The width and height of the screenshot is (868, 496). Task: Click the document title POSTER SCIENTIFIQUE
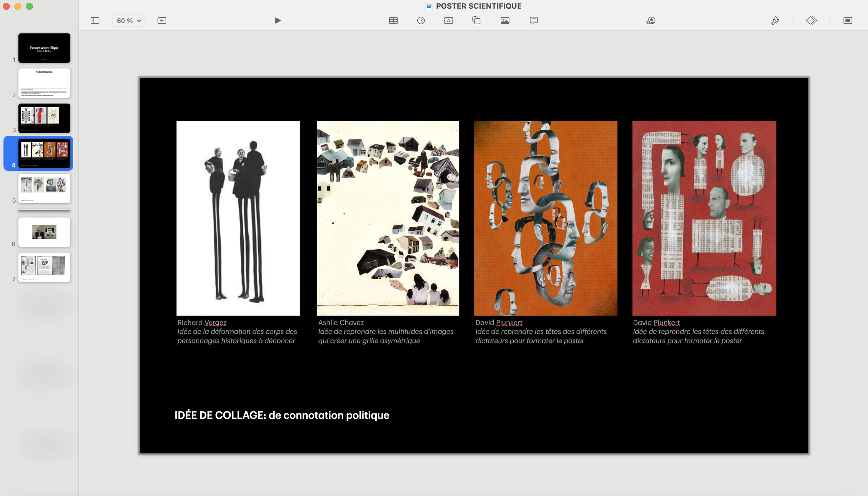(478, 6)
